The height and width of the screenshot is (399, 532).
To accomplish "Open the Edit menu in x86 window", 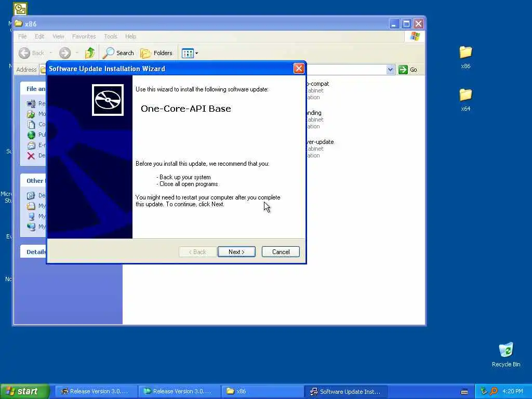I will pyautogui.click(x=39, y=36).
